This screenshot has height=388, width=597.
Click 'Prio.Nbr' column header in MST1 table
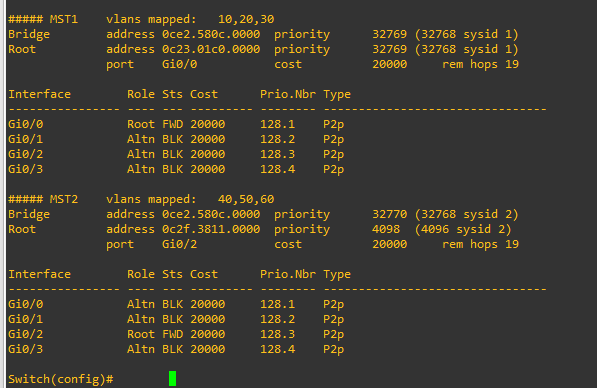point(288,94)
